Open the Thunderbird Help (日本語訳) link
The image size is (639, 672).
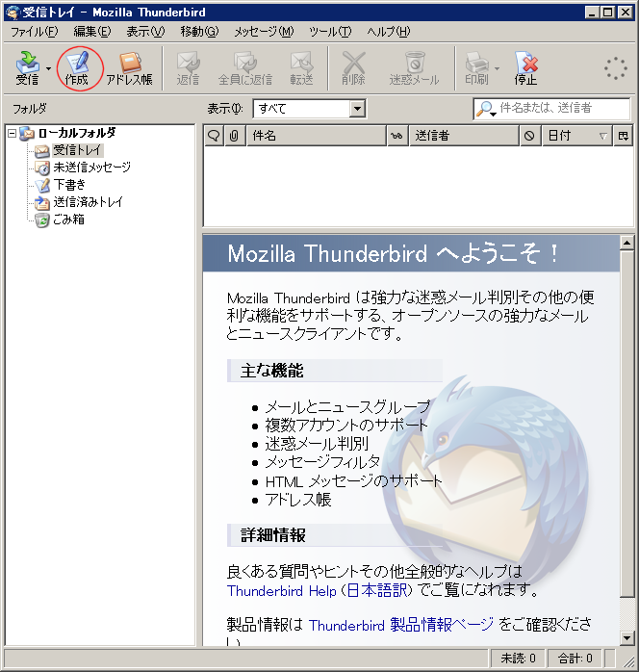click(x=319, y=590)
